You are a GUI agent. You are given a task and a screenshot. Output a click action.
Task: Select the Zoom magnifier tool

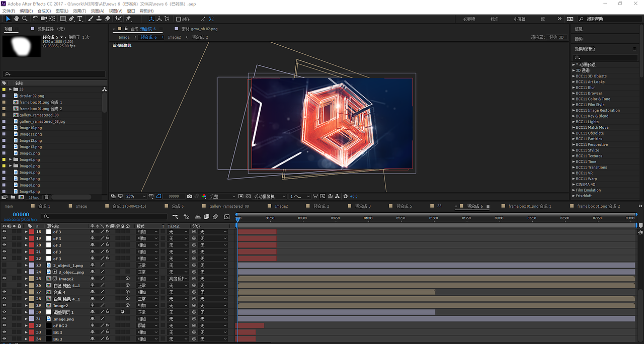pyautogui.click(x=24, y=19)
